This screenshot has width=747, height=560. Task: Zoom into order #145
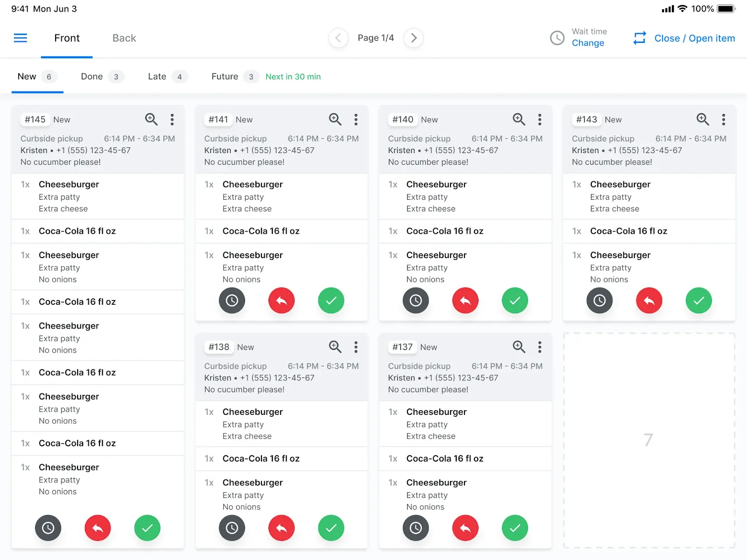(151, 119)
